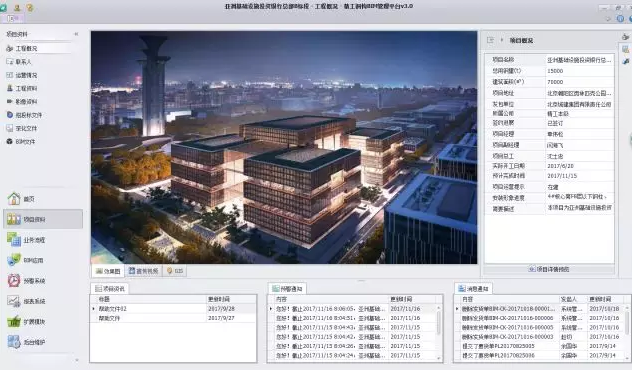634x370 pixels.
Task: Click the green app icon at window corner
Action: (3, 7)
